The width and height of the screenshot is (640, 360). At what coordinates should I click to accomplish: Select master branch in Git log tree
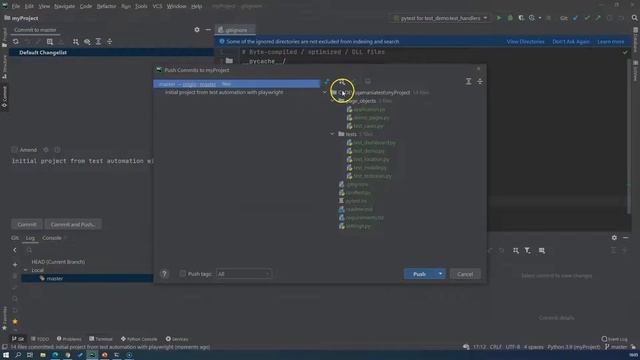[x=55, y=278]
